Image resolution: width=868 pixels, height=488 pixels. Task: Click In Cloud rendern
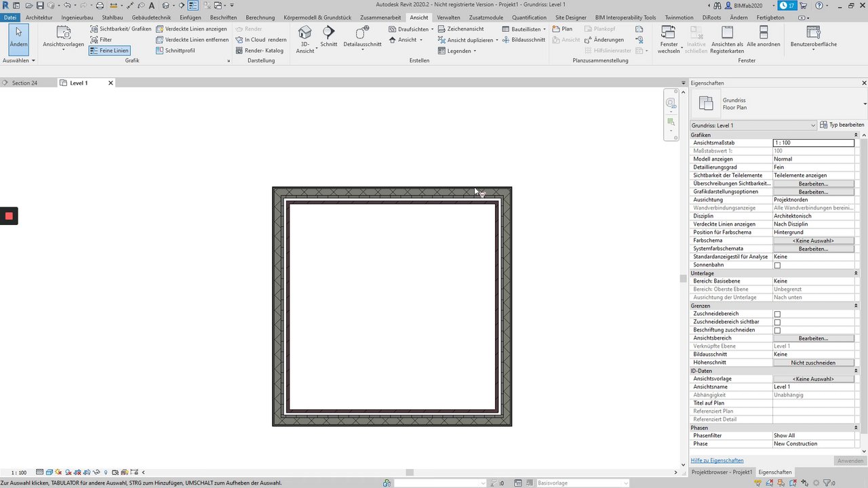pyautogui.click(x=261, y=40)
